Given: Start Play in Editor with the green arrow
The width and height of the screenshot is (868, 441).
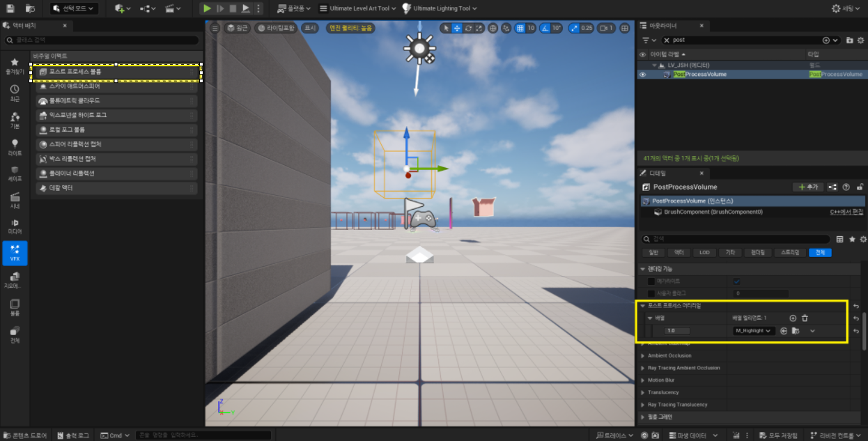Looking at the screenshot, I should coord(207,8).
